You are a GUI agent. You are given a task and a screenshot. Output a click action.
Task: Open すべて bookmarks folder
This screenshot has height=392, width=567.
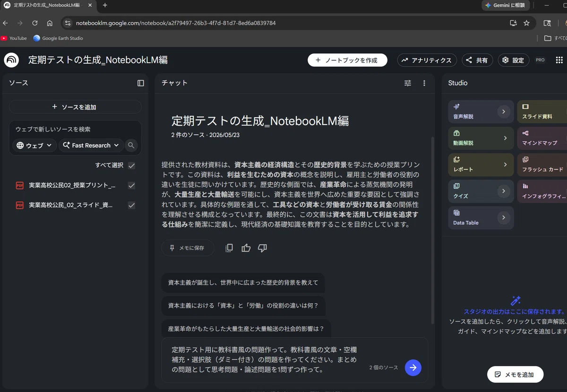coord(555,38)
